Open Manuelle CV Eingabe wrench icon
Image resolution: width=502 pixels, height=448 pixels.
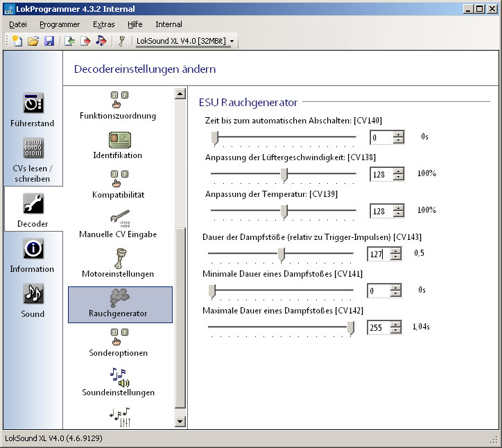(x=120, y=218)
